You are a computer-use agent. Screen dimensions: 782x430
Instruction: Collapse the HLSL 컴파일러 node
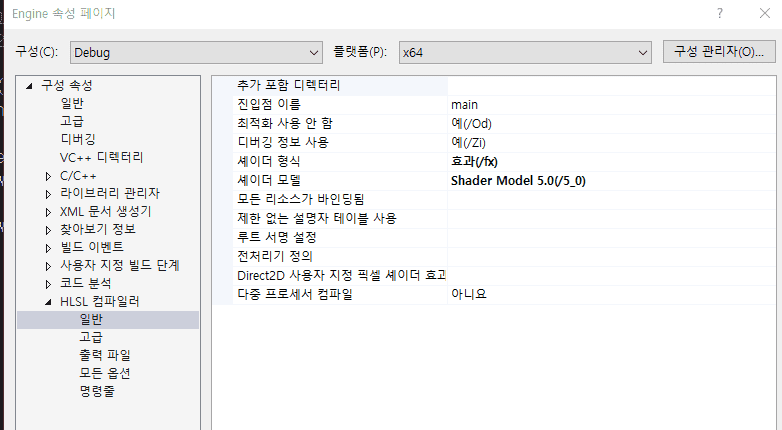tap(48, 302)
